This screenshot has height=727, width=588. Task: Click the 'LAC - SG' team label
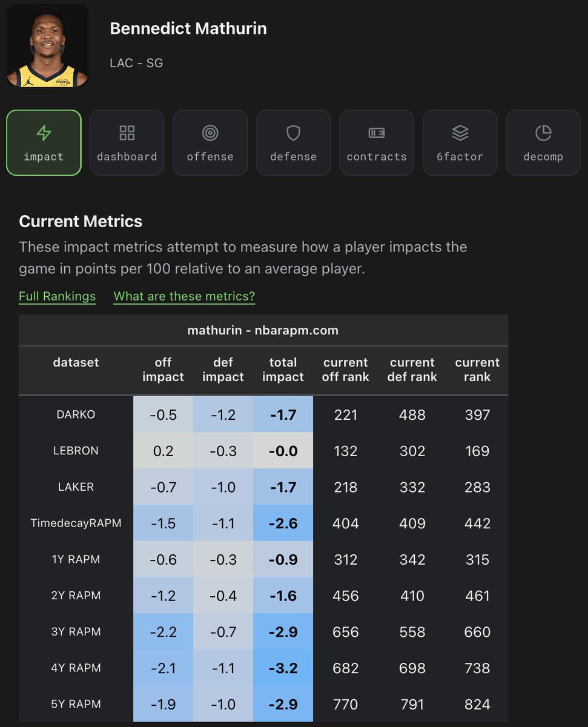pyautogui.click(x=136, y=63)
